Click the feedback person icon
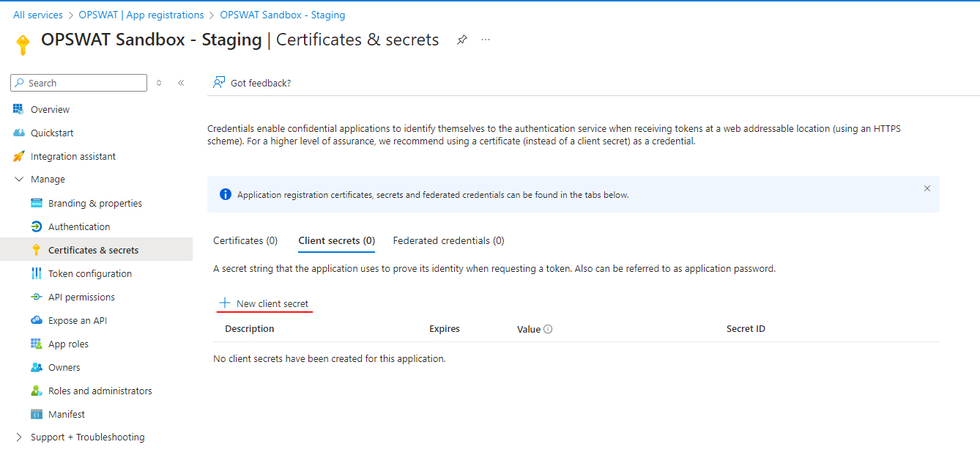The height and width of the screenshot is (458, 980). pos(218,83)
